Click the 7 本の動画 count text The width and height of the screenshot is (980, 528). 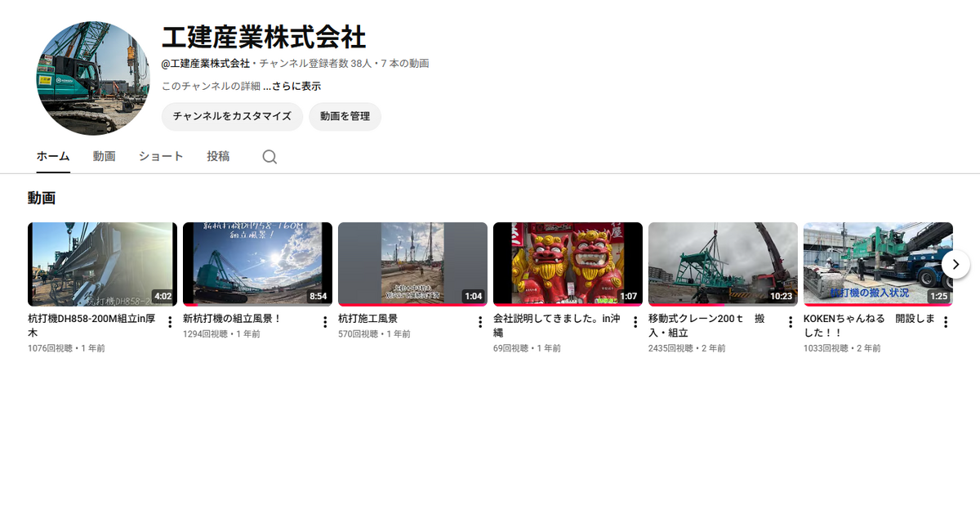tap(405, 63)
